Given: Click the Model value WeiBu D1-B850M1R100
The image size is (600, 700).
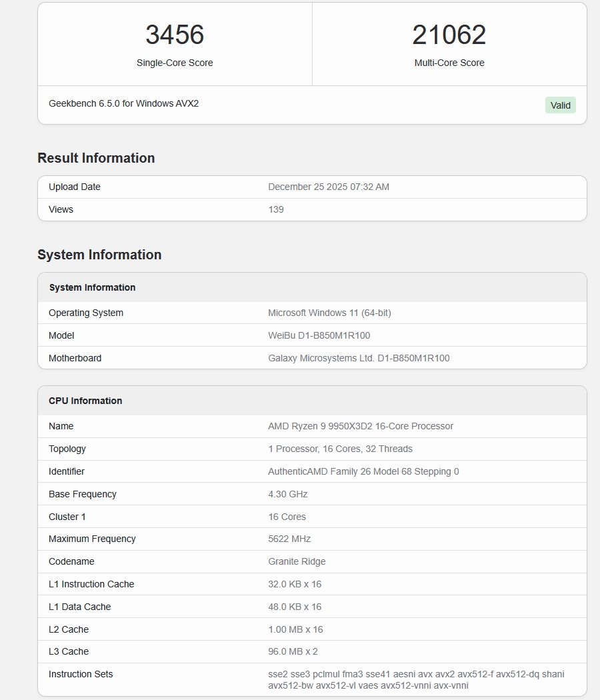Looking at the screenshot, I should point(319,335).
